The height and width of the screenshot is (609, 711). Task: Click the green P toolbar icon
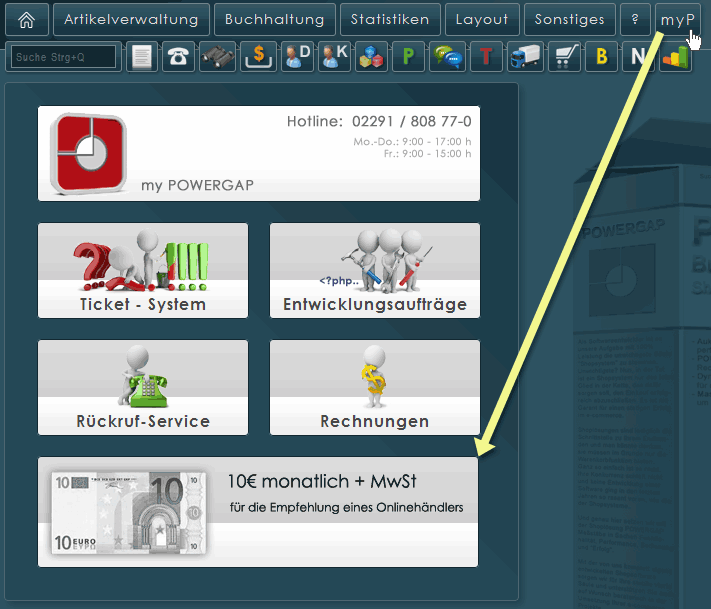[408, 57]
